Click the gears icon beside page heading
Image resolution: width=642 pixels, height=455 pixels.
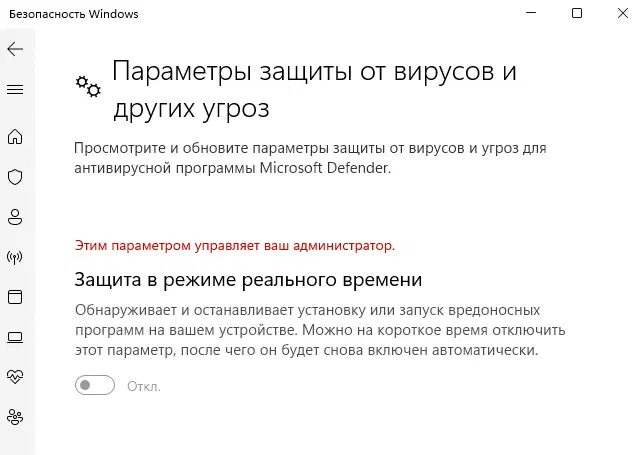point(88,87)
